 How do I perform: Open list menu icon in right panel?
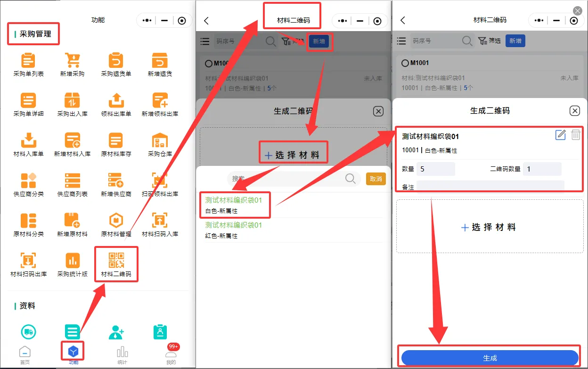pyautogui.click(x=401, y=41)
